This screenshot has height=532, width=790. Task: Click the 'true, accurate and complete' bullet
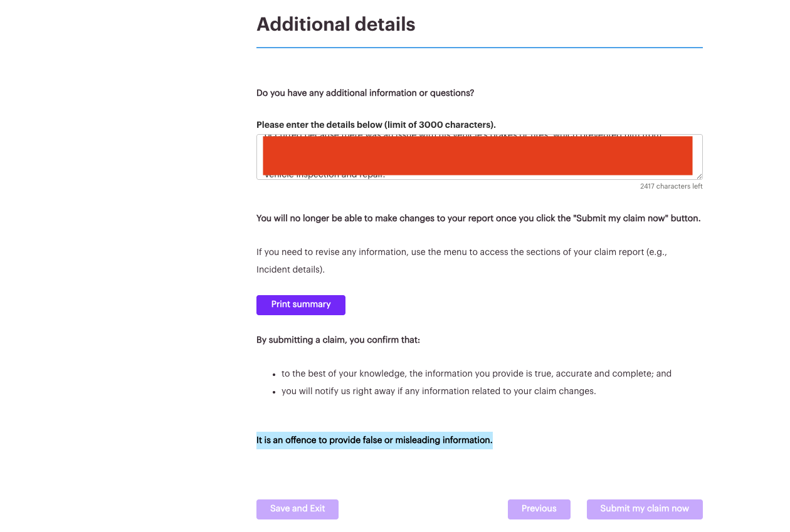coord(476,373)
